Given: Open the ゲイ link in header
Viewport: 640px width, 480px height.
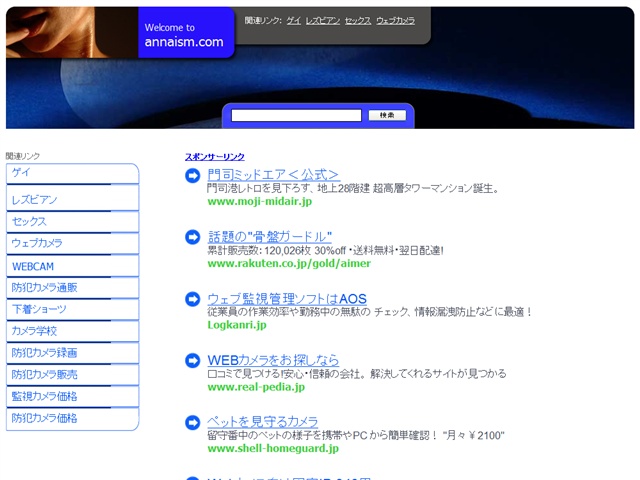Looking at the screenshot, I should pyautogui.click(x=293, y=20).
